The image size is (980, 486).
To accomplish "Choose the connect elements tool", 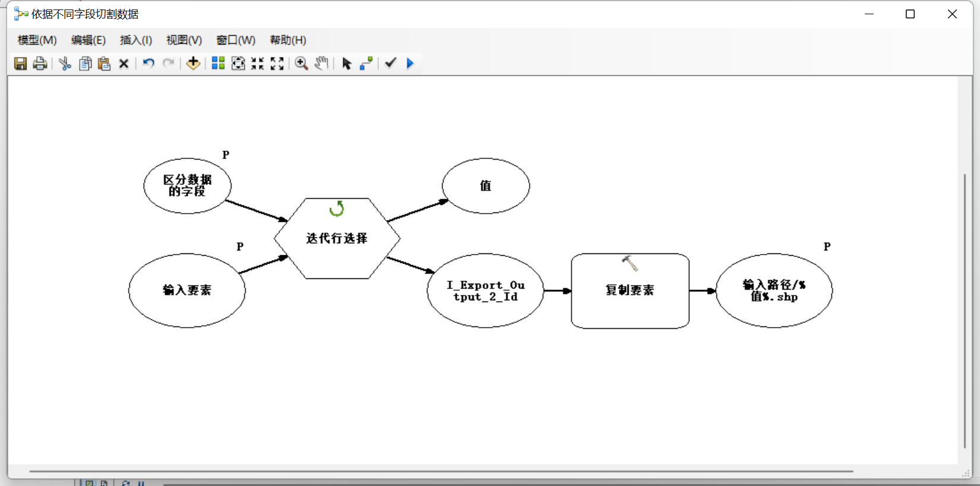I will [x=366, y=63].
